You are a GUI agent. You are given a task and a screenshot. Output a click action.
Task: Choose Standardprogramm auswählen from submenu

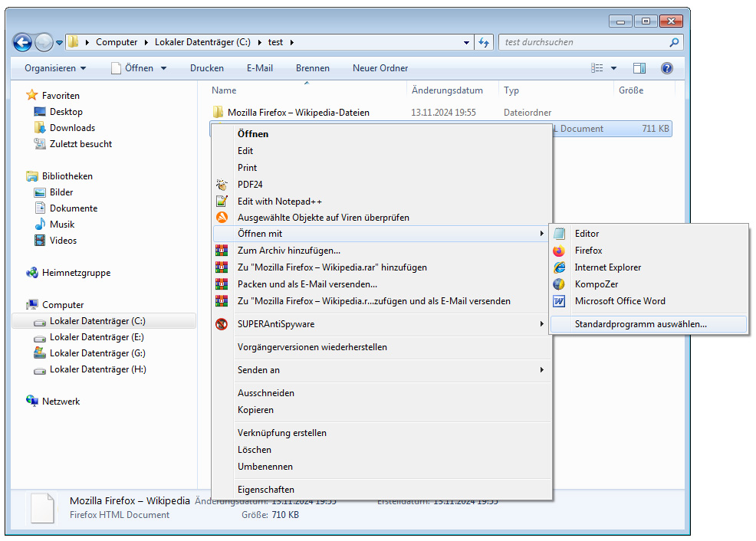(640, 324)
